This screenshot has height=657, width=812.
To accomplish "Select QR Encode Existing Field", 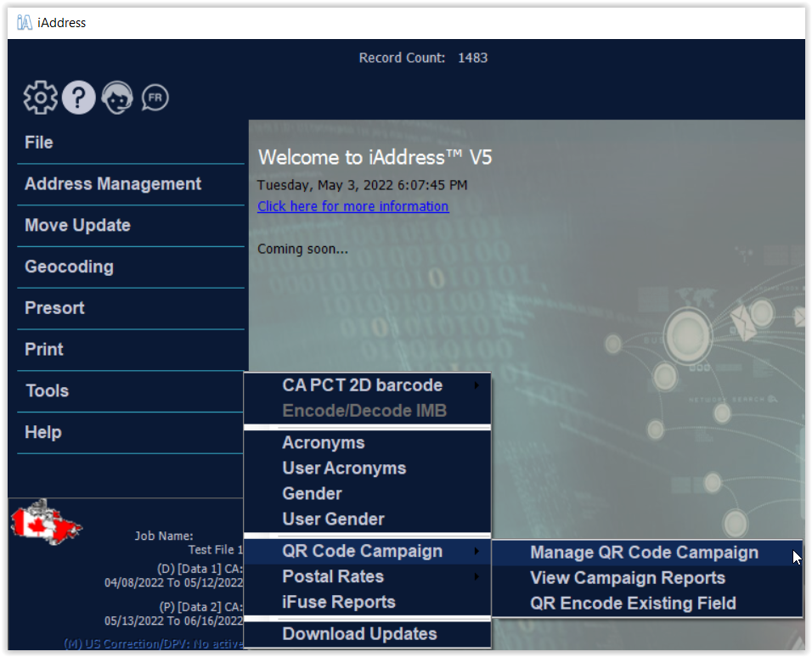I will (646, 604).
